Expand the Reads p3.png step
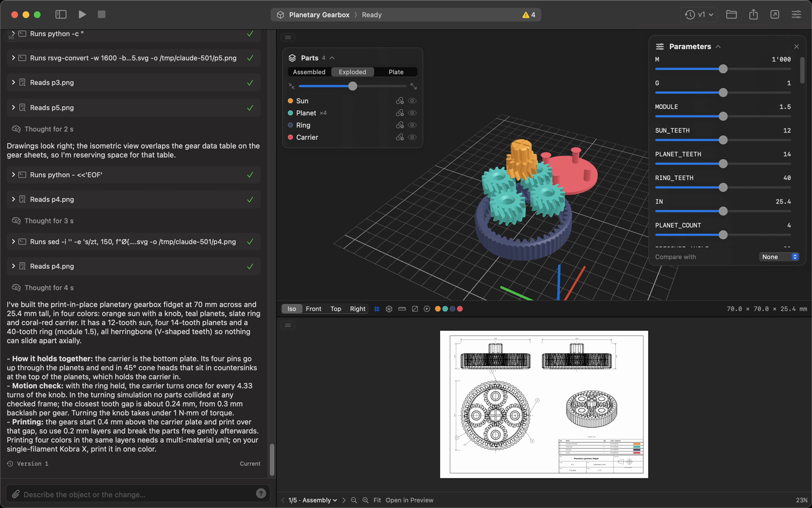The height and width of the screenshot is (508, 812). [13, 82]
